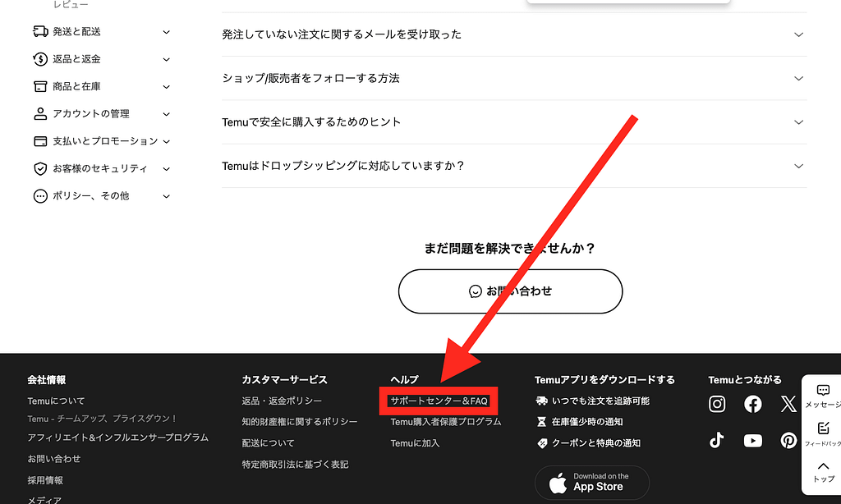Open the メッセージ chat icon

[823, 396]
